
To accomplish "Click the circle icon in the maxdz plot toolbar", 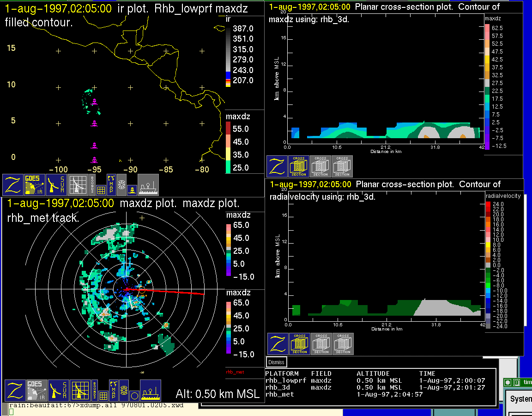I will click(134, 396).
